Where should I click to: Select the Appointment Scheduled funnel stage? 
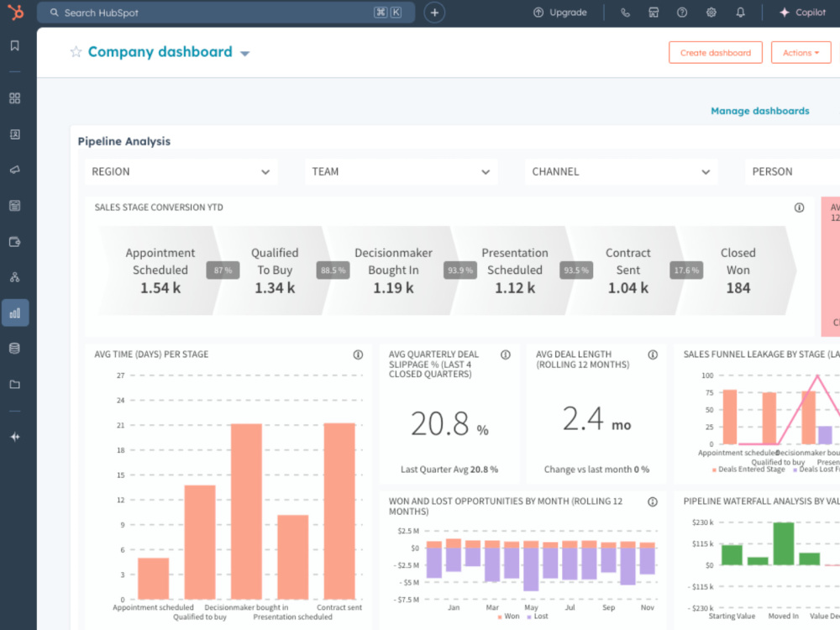pos(160,270)
